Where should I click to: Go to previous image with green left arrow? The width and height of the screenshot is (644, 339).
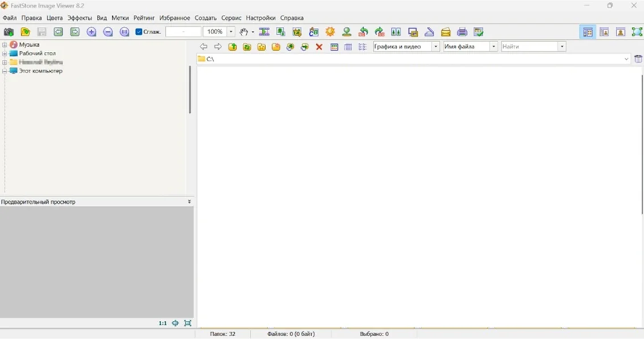click(x=58, y=31)
